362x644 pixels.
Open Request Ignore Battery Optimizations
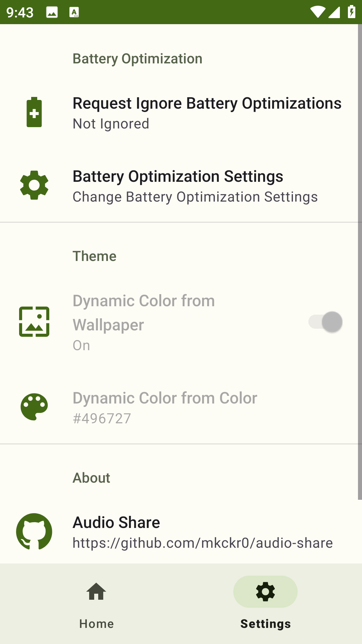[x=207, y=103]
